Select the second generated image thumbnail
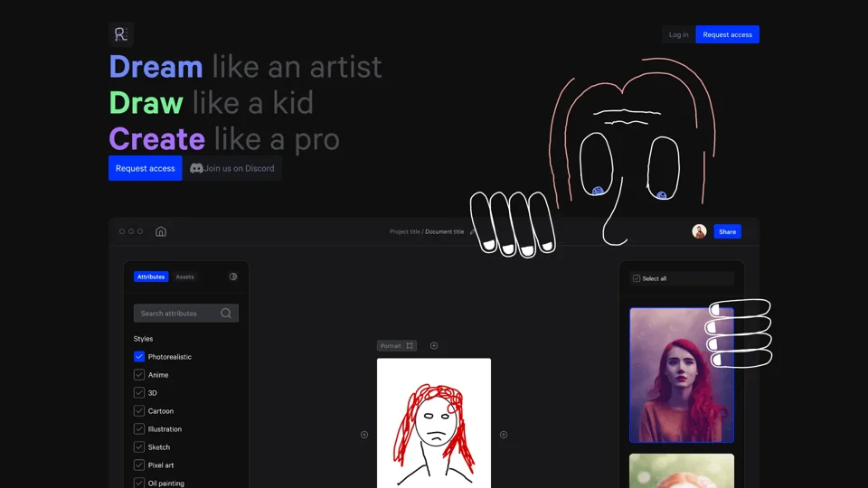 (682, 471)
